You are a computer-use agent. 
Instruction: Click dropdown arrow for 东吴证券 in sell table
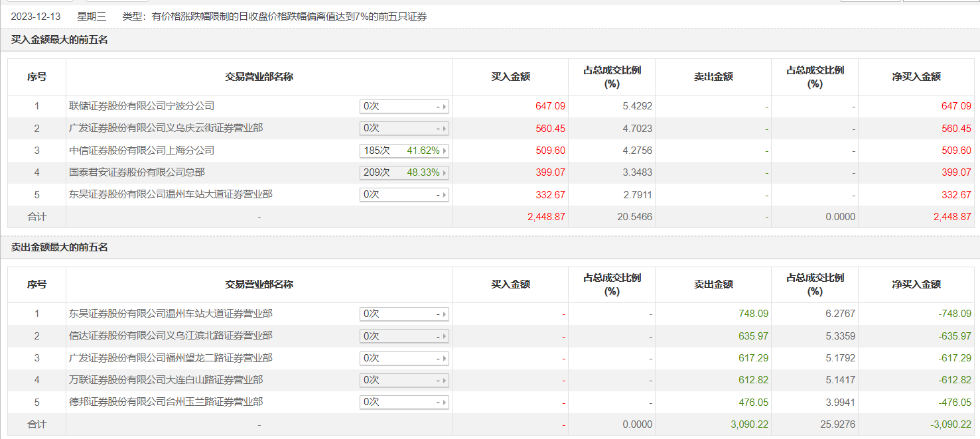pos(444,314)
